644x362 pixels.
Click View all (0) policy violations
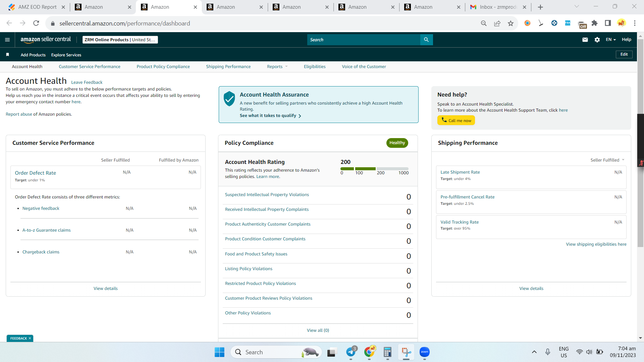[318, 330]
